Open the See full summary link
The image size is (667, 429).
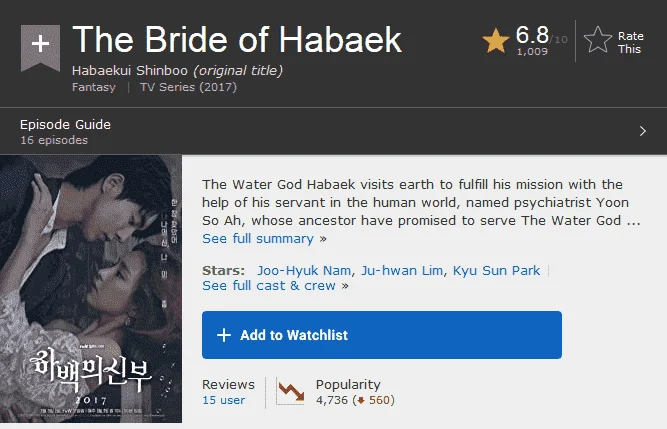(258, 239)
